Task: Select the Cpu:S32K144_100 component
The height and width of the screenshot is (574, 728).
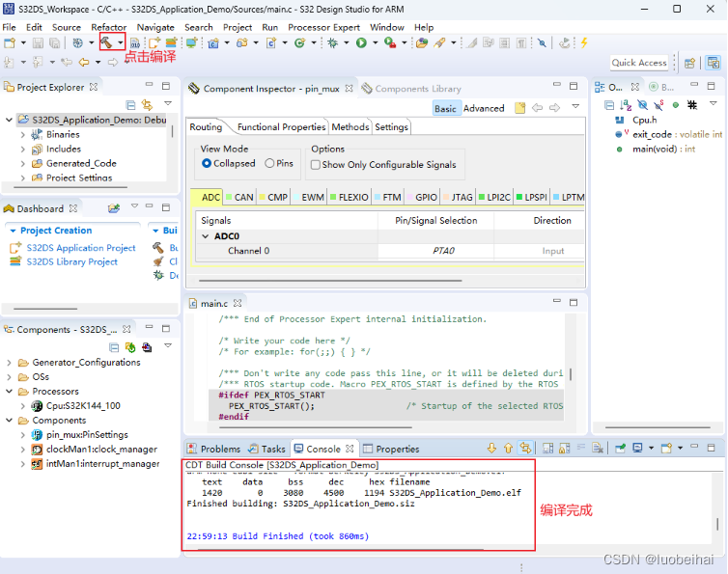Action: (83, 405)
